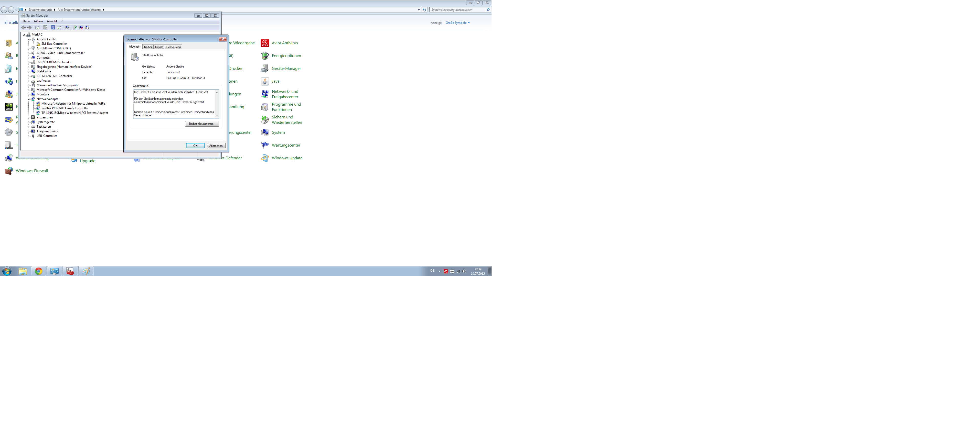Select the Realtek PCIe GBE Family Controller
The image size is (980, 444).
click(65, 108)
